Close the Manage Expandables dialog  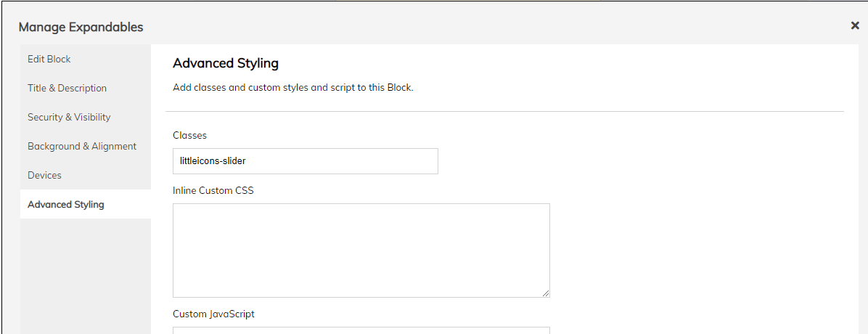tap(855, 25)
